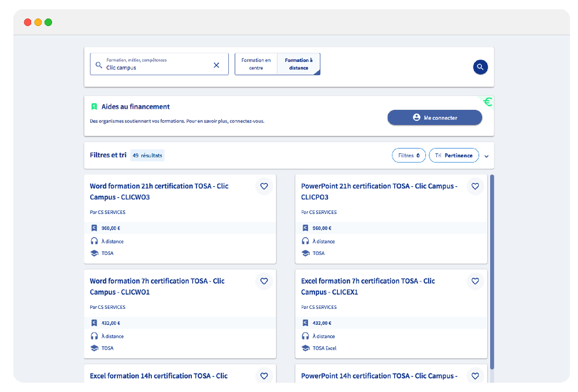Select 'Formation à distance' option
The image size is (578, 392).
(299, 64)
